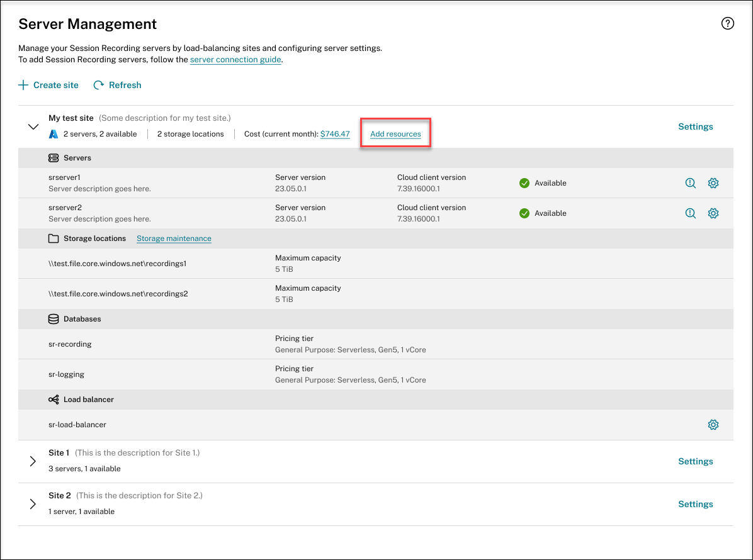This screenshot has width=753, height=560.
Task: Open the help question mark icon
Action: tap(727, 24)
